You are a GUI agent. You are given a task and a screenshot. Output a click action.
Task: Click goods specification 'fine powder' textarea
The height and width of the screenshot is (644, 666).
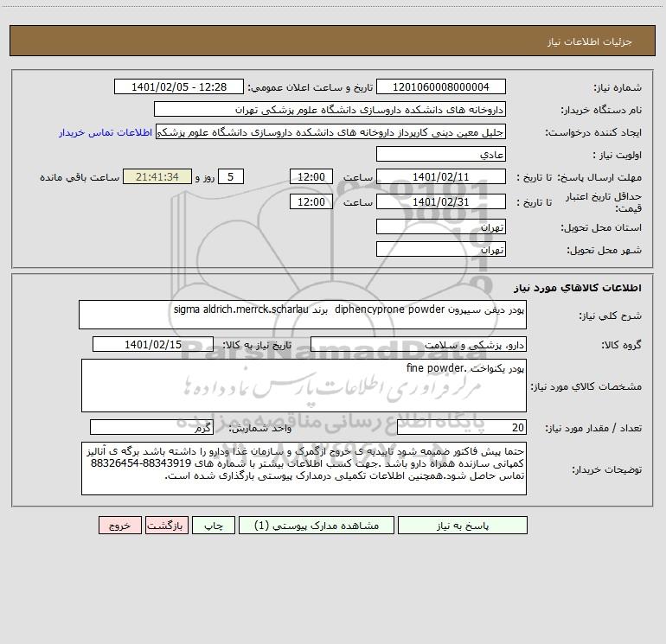(304, 386)
